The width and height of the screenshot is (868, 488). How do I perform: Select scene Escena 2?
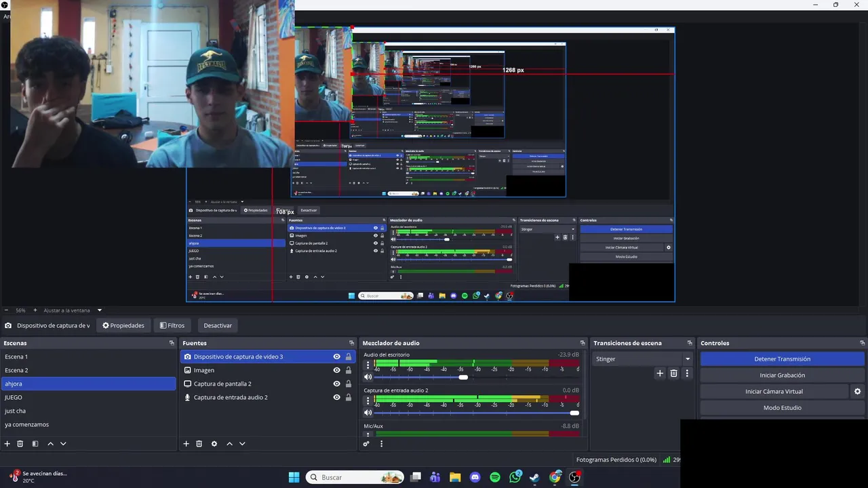(x=89, y=370)
